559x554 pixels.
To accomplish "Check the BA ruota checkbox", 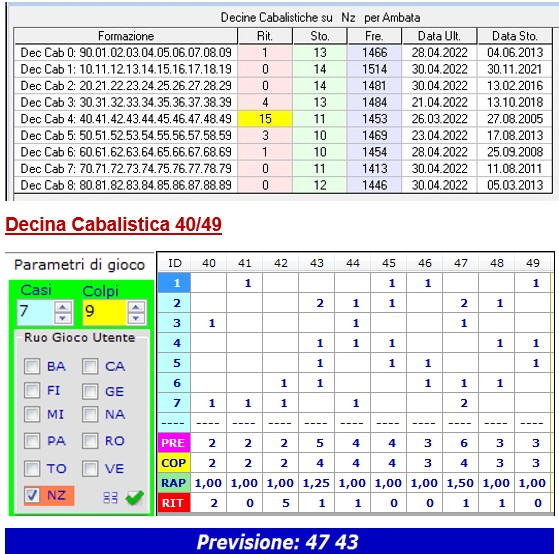I will click(x=32, y=366).
